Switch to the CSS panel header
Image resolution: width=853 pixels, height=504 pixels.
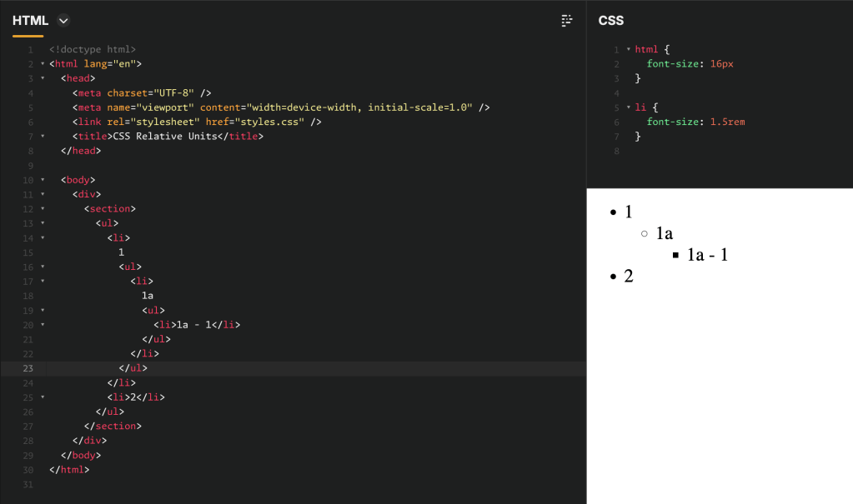611,21
